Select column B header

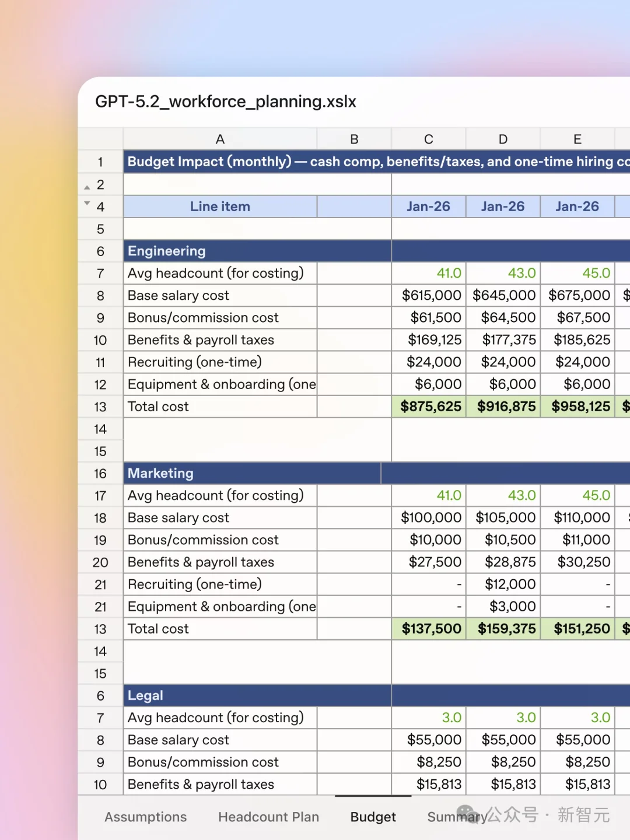pyautogui.click(x=354, y=139)
